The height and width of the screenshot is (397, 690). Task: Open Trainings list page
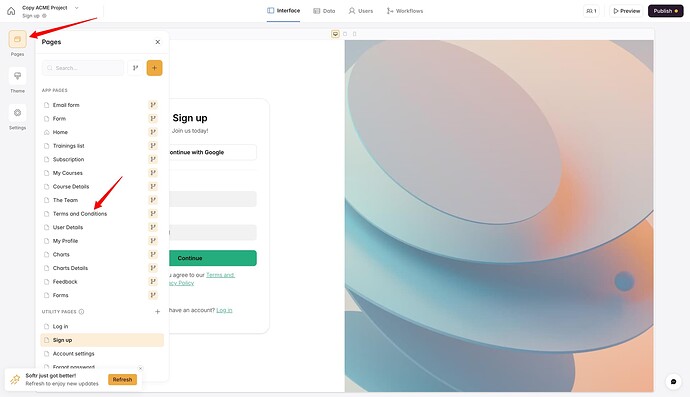pos(69,146)
